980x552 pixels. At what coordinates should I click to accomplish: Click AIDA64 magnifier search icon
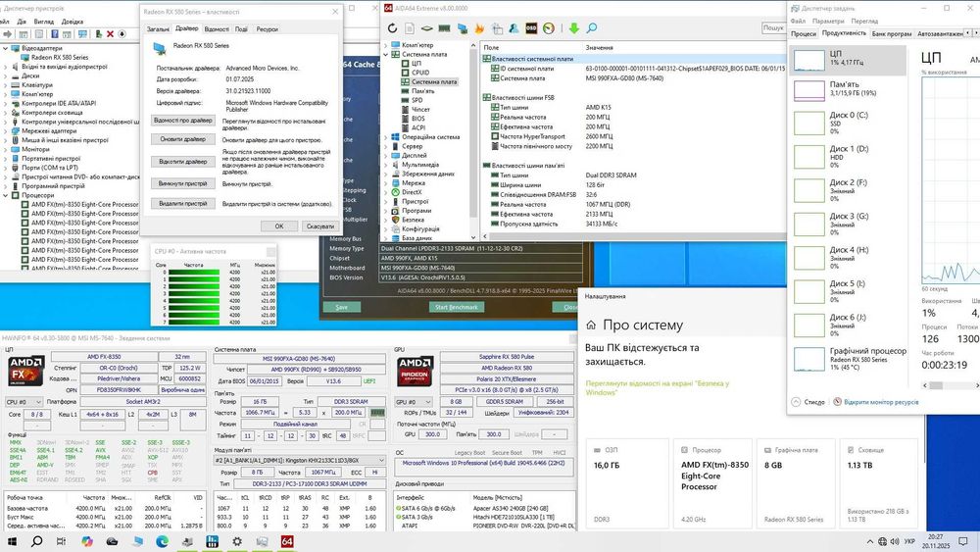(x=591, y=28)
